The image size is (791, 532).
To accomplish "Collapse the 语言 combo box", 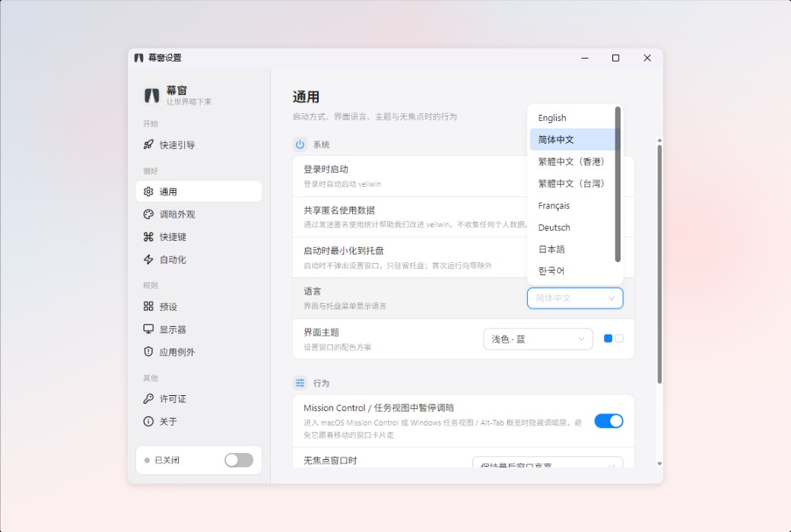I will 575,298.
